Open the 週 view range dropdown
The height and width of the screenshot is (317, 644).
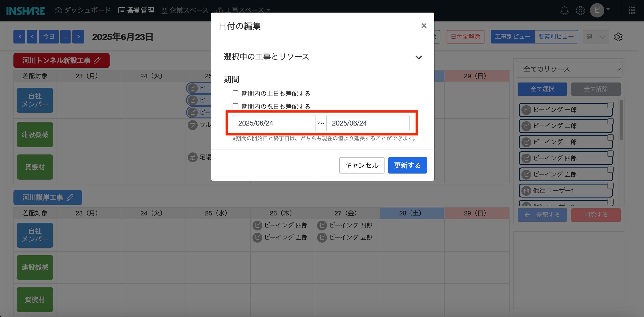pyautogui.click(x=596, y=37)
